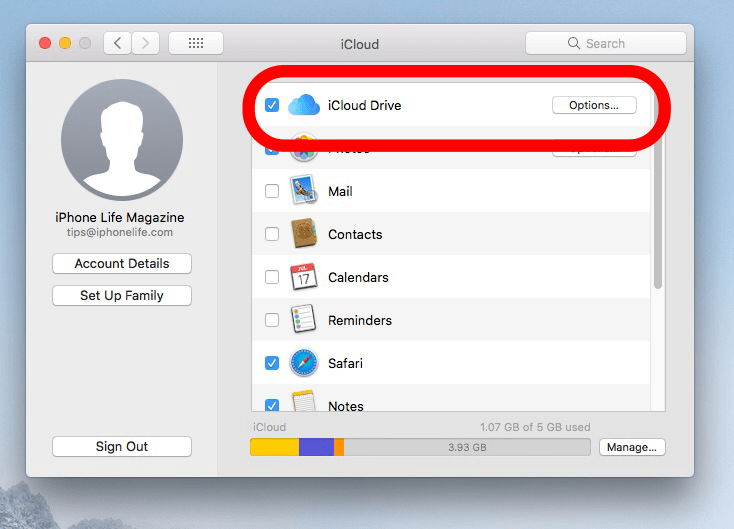This screenshot has width=734, height=529.
Task: Click the Mail stamp icon
Action: click(303, 190)
